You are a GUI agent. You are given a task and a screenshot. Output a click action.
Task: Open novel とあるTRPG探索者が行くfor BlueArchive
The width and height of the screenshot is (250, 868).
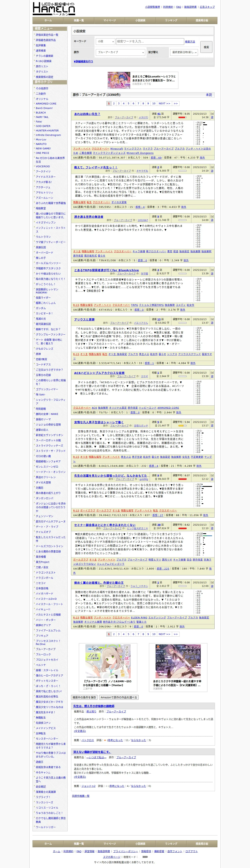click(106, 270)
